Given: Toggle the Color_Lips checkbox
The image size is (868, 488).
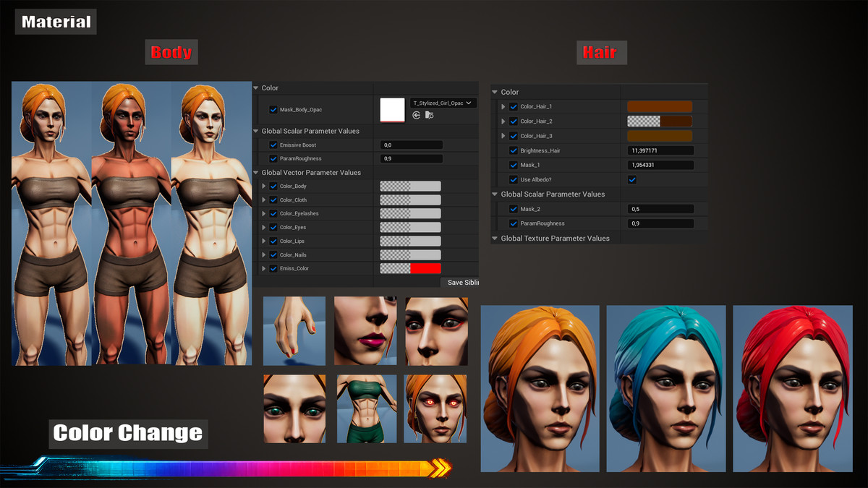Looking at the screenshot, I should [273, 241].
